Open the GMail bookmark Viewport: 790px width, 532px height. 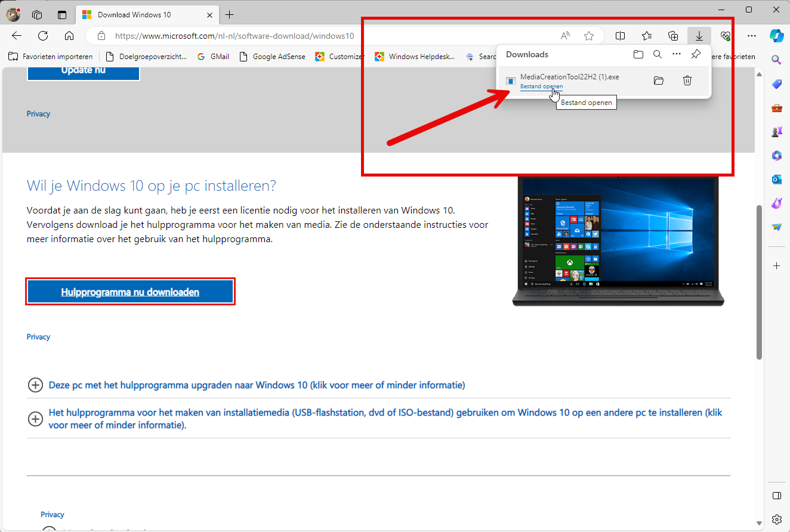[213, 57]
